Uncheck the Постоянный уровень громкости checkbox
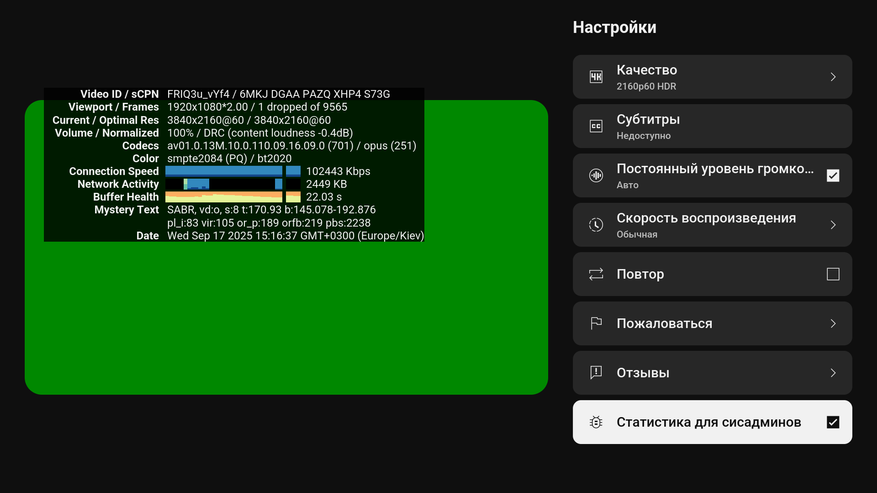 833,176
